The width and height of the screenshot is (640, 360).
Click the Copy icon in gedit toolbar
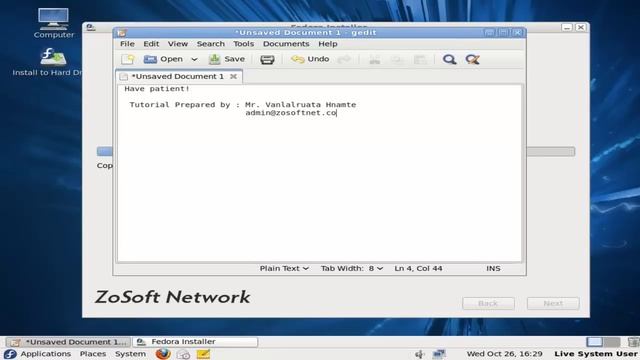[x=397, y=60]
